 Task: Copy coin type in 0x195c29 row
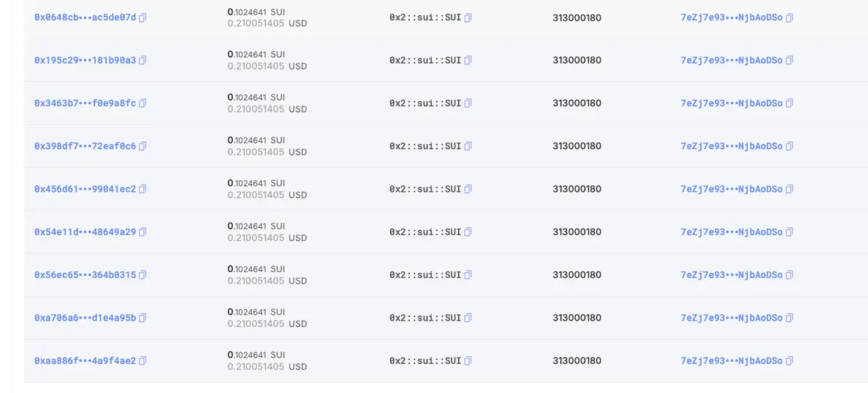click(x=468, y=60)
